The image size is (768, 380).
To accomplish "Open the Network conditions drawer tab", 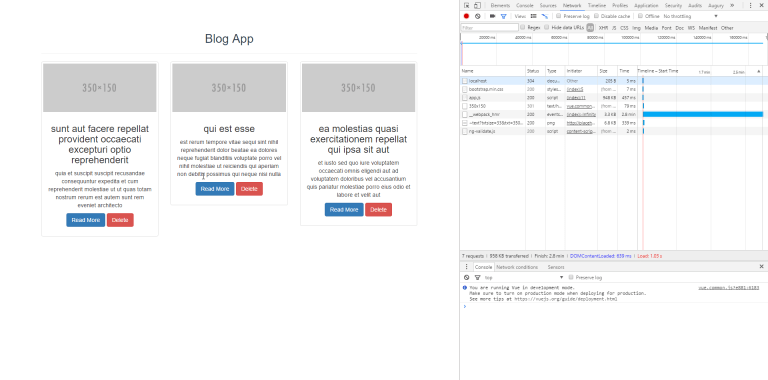I will coord(517,267).
